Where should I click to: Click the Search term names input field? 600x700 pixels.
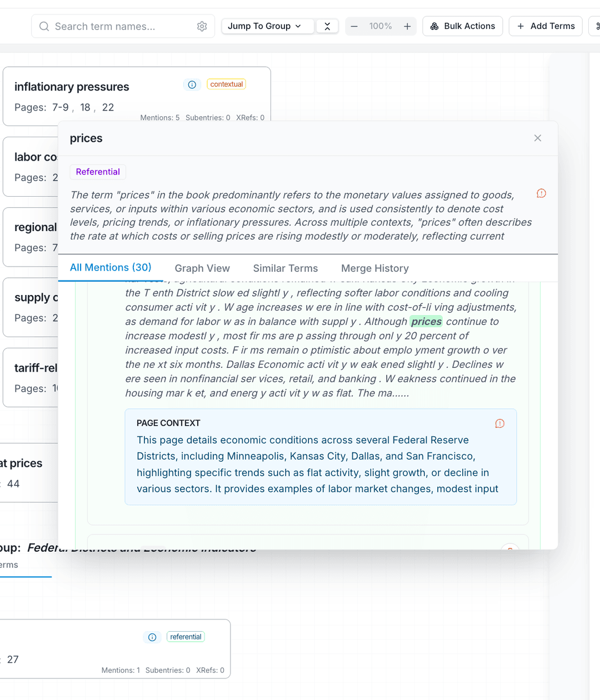111,26
